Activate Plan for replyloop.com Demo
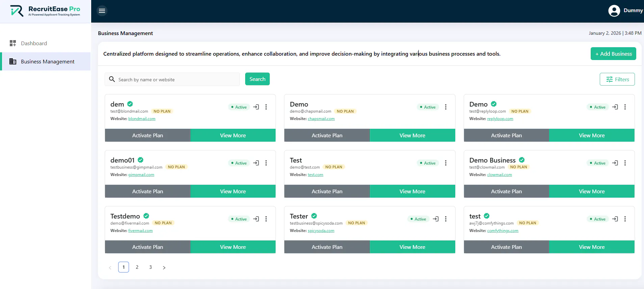 (x=506, y=135)
